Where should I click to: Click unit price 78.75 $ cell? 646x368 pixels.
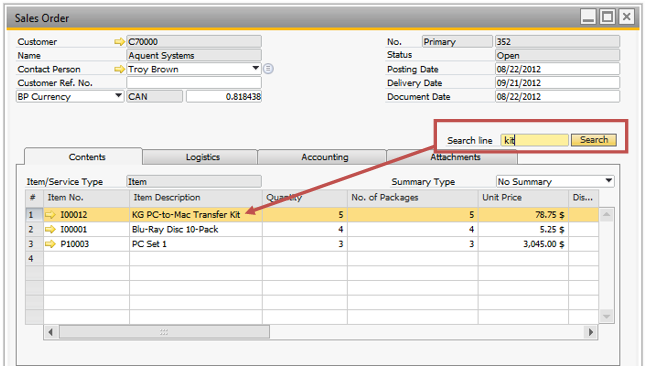(x=523, y=214)
